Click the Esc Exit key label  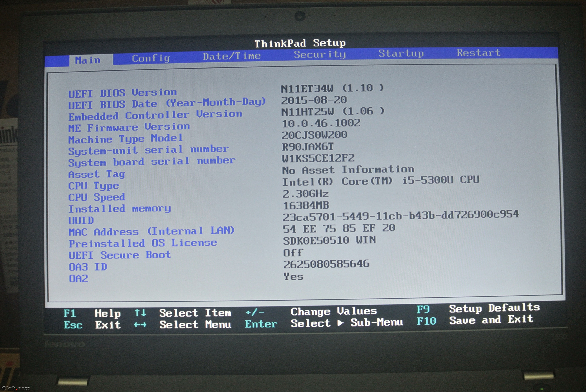pyautogui.click(x=73, y=325)
